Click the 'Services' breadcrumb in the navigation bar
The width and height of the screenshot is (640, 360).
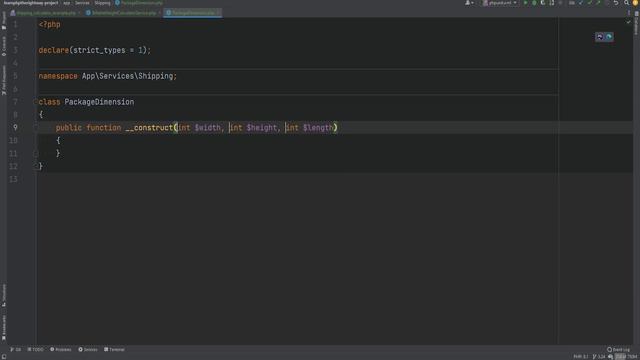pyautogui.click(x=82, y=3)
